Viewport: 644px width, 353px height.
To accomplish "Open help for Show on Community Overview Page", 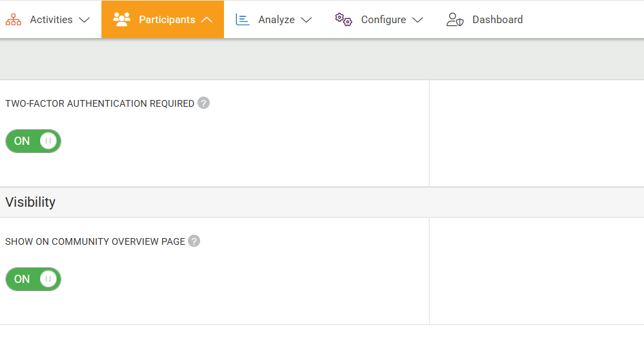I will pyautogui.click(x=194, y=241).
